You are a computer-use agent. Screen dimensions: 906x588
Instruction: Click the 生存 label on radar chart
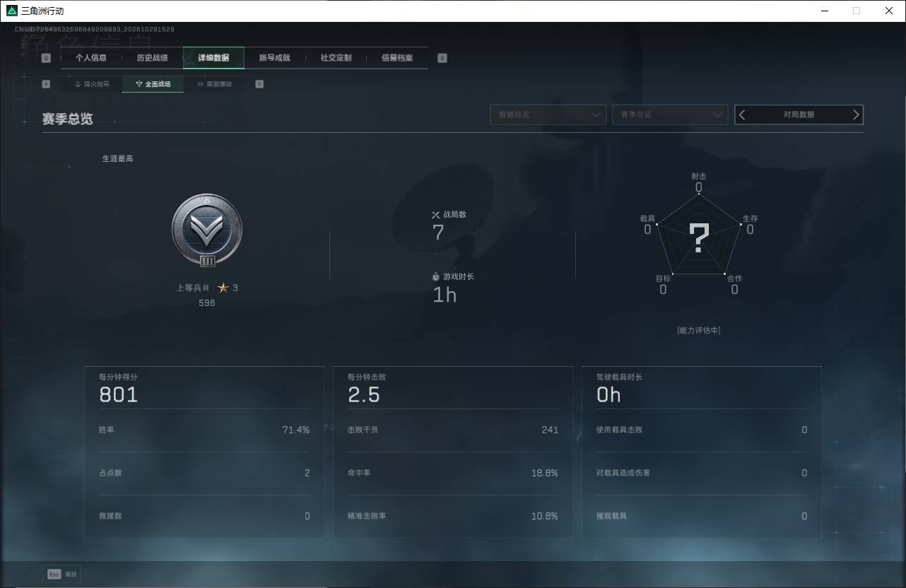tap(750, 218)
